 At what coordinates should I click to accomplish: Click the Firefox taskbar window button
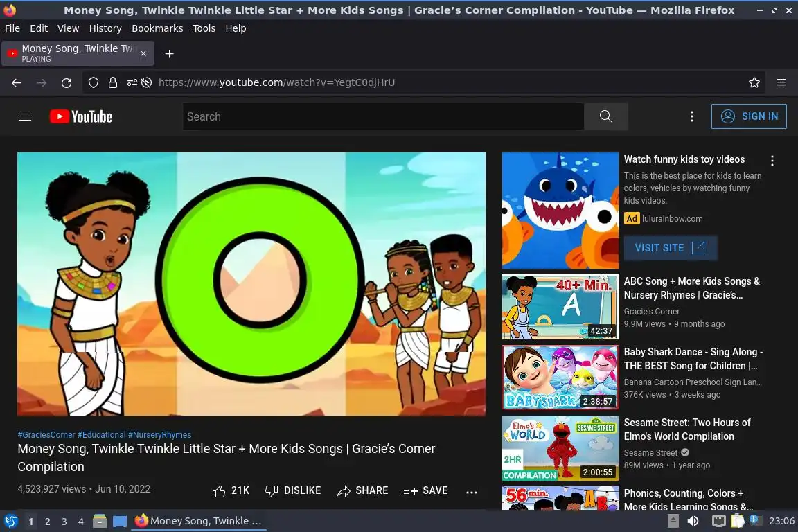point(199,521)
